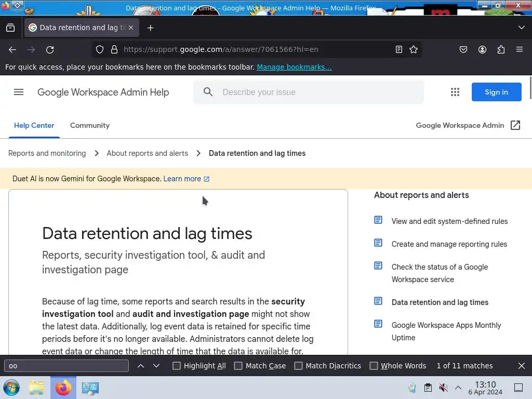List all tabs dropdown arrow

(522, 28)
